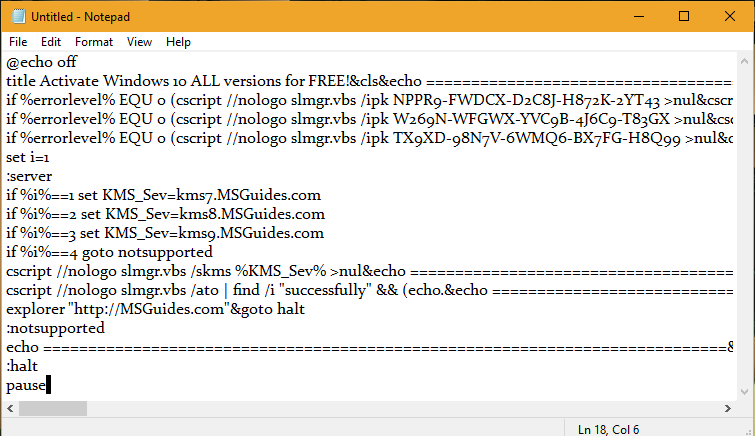Click the ':server' label line
This screenshot has width=755, height=436.
click(x=29, y=176)
